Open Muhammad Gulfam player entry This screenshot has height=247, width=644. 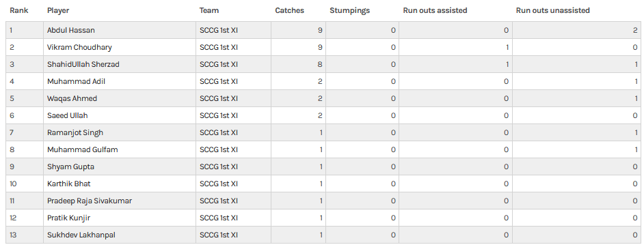83,149
